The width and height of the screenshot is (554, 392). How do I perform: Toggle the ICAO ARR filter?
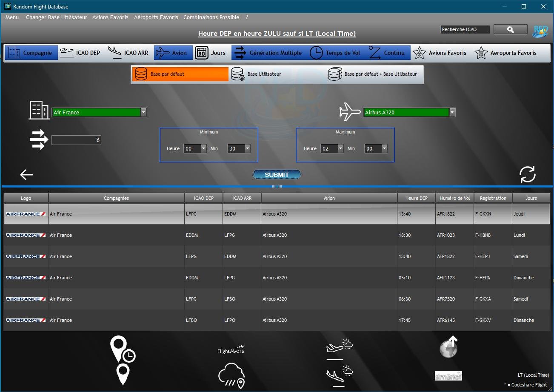coord(128,53)
